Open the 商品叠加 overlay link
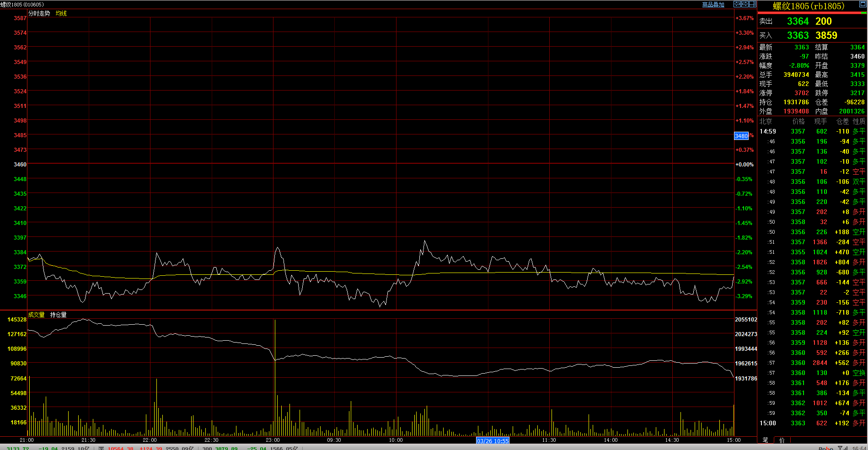Screen dimensions: 868x450 [713, 5]
